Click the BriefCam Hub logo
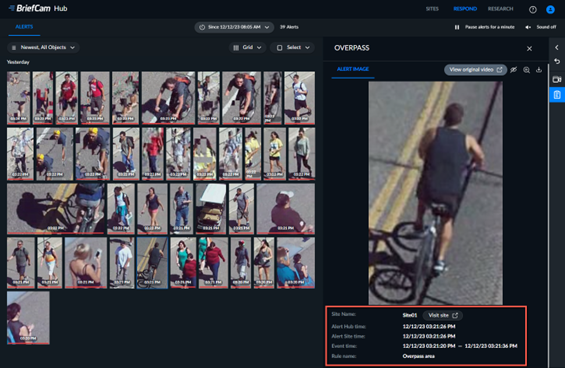565x368 pixels. click(38, 8)
